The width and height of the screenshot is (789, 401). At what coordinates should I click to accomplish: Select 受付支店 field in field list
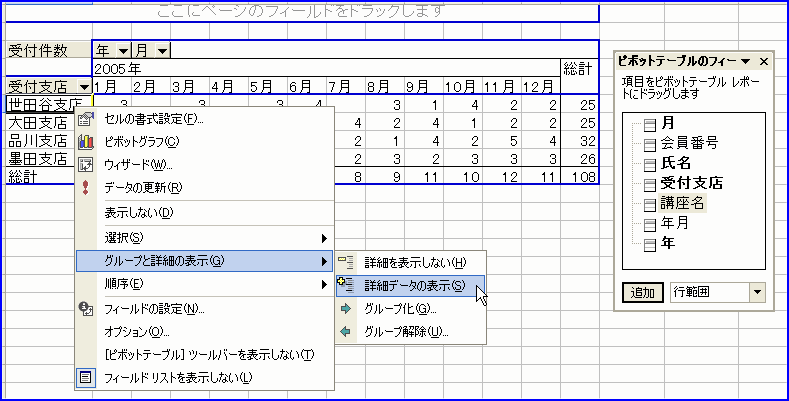(x=691, y=183)
